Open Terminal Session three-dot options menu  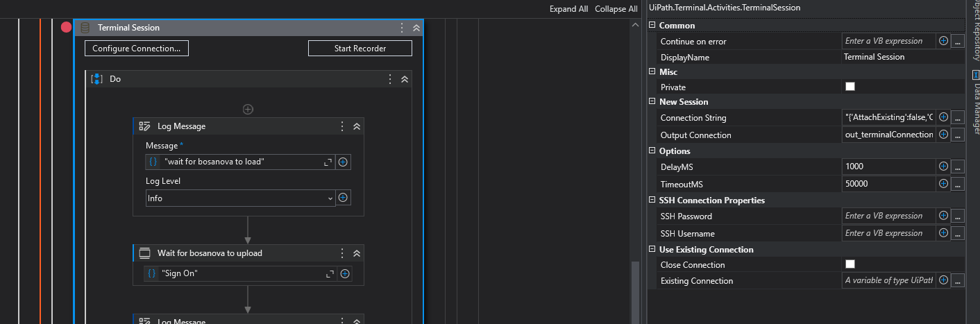pyautogui.click(x=402, y=28)
